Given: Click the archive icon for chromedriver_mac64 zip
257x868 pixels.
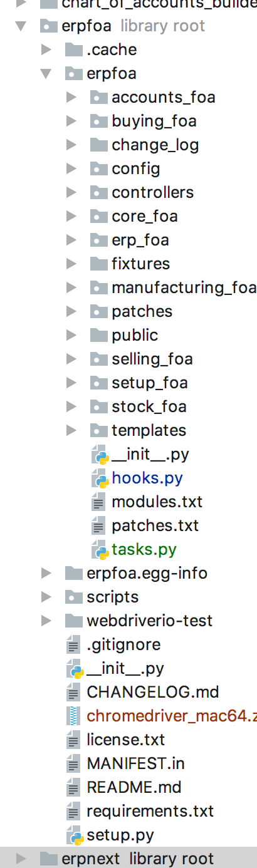Looking at the screenshot, I should pyautogui.click(x=75, y=716).
